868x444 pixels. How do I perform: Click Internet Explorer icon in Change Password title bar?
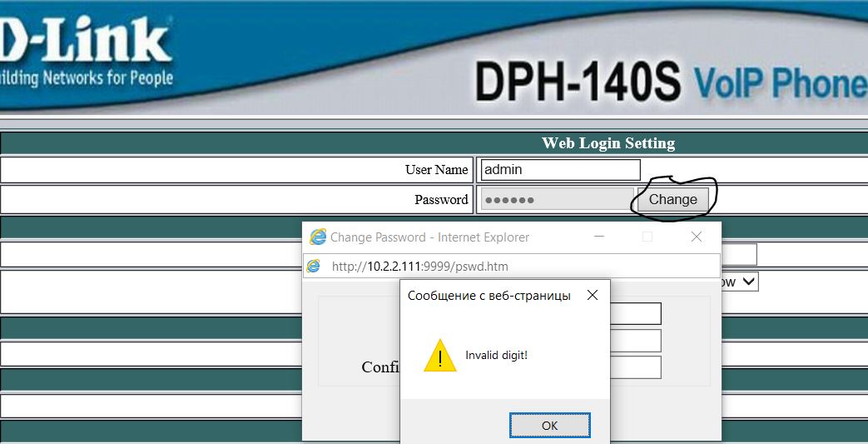click(318, 237)
